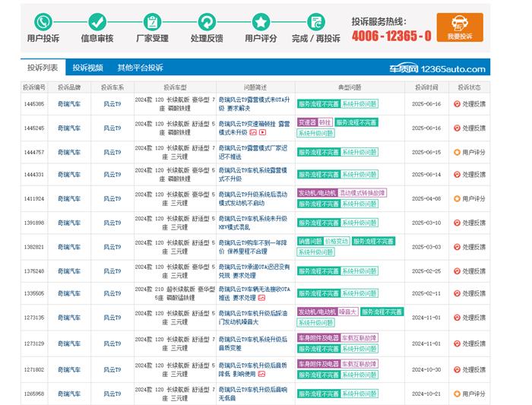Click 处理反馈 status icon for complaint 1335505
532x405 pixels.
(x=457, y=293)
